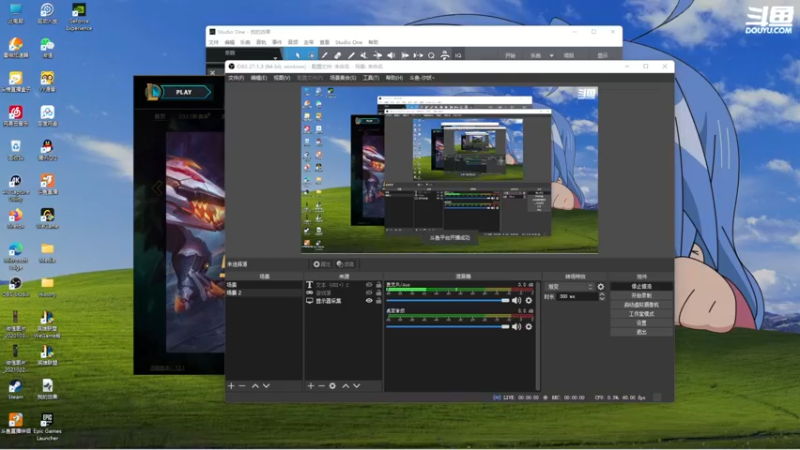This screenshot has height=450, width=800.
Task: Lock the game capture source
Action: tap(379, 293)
